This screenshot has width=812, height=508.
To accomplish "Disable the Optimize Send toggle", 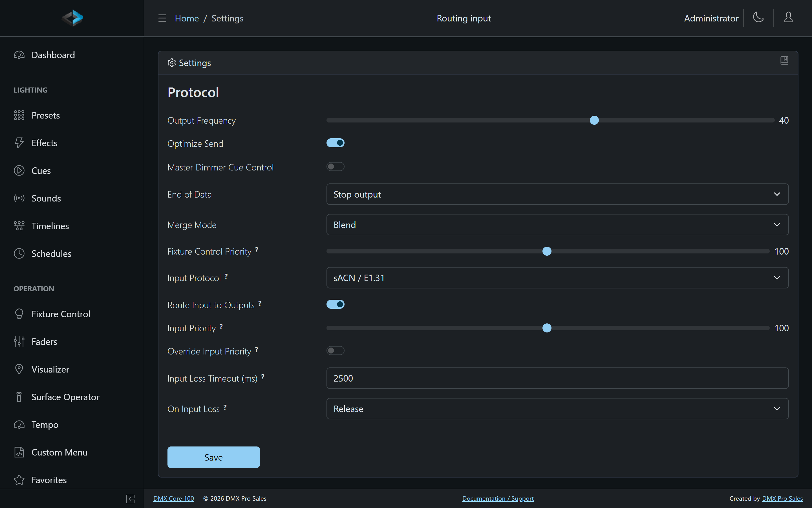I will [x=336, y=143].
